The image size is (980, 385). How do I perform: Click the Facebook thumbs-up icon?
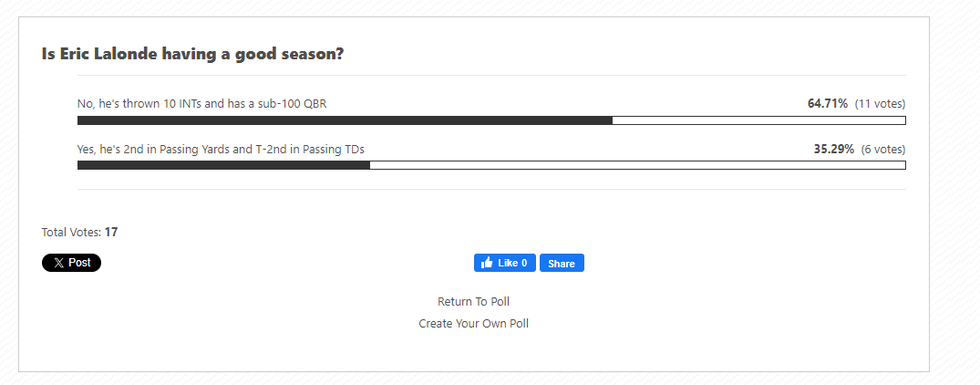486,263
